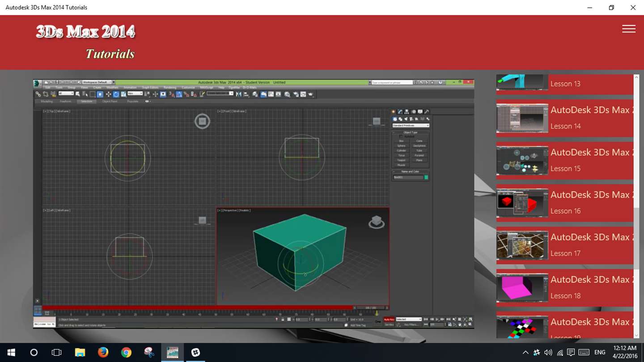Activate the Select and Scale tool
644x362 pixels.
123,94
